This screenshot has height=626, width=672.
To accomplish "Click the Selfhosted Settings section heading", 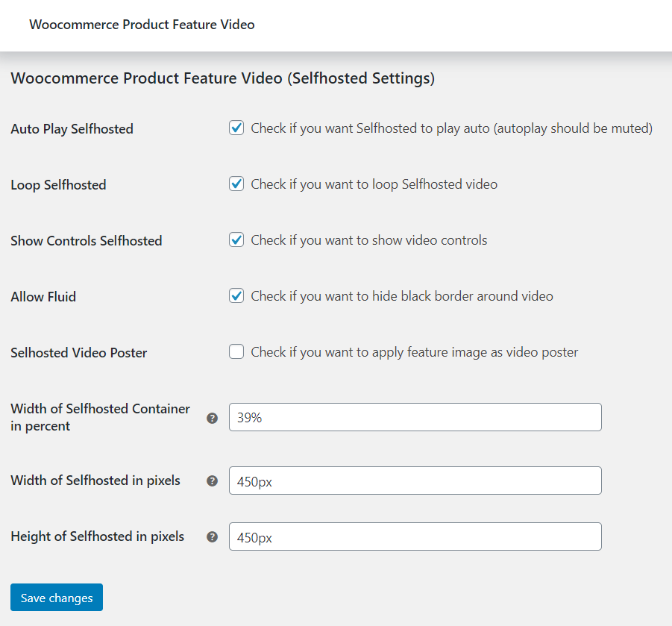I will tap(222, 78).
